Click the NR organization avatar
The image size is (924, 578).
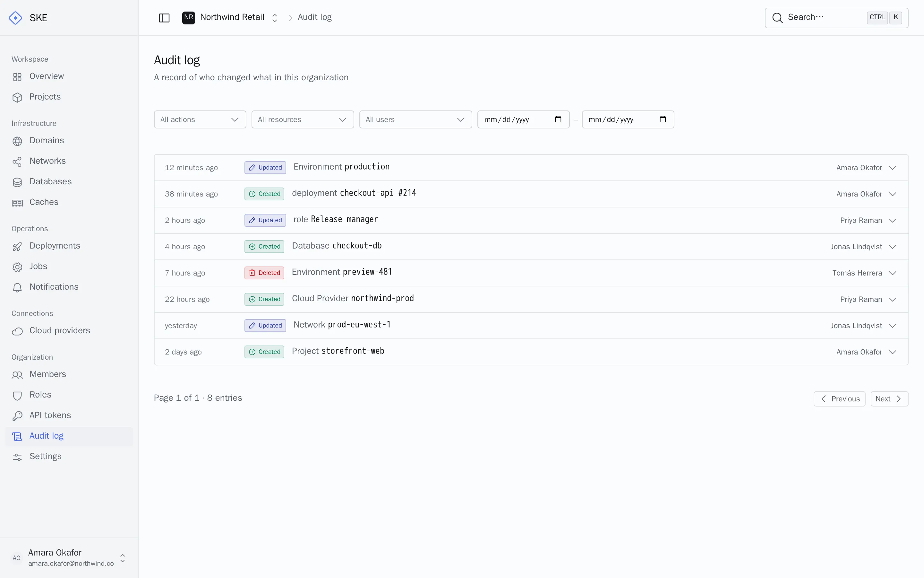(189, 18)
